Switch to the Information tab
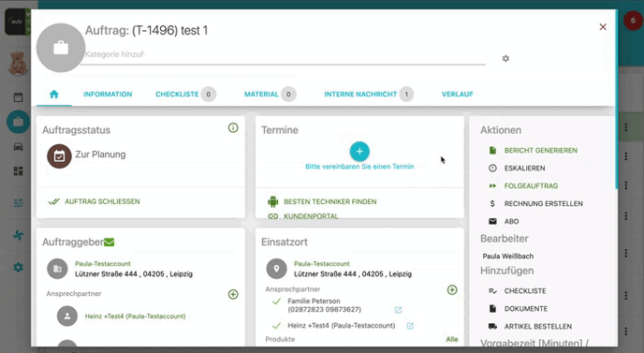 tap(108, 95)
